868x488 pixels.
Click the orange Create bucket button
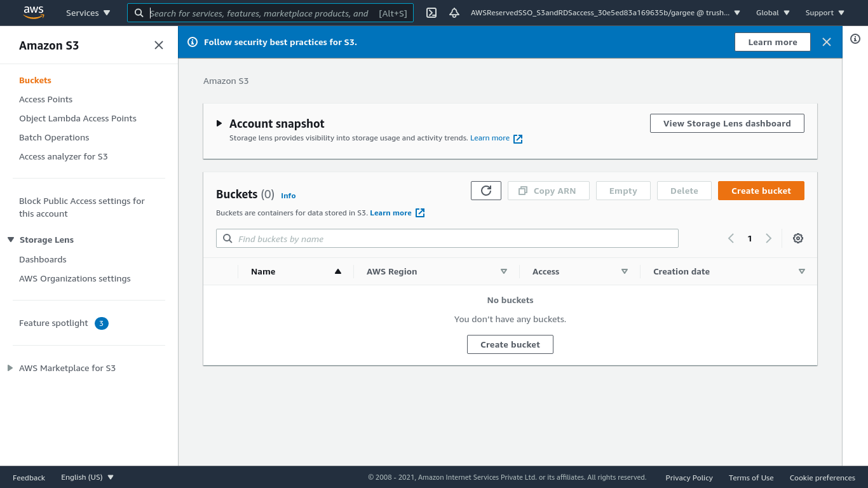pos(761,191)
